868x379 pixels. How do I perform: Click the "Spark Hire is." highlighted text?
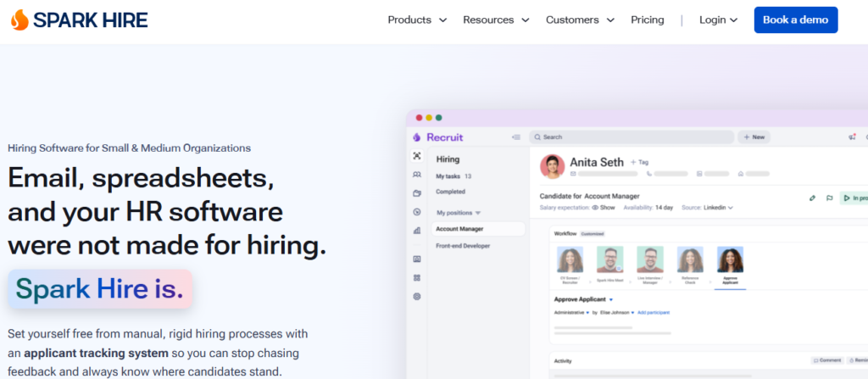pos(100,288)
